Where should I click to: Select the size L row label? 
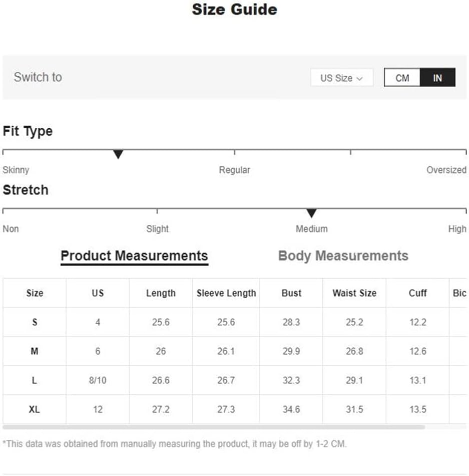click(35, 380)
